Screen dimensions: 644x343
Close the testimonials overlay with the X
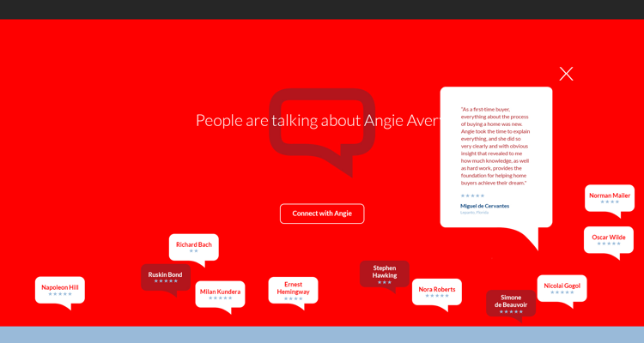tap(566, 74)
